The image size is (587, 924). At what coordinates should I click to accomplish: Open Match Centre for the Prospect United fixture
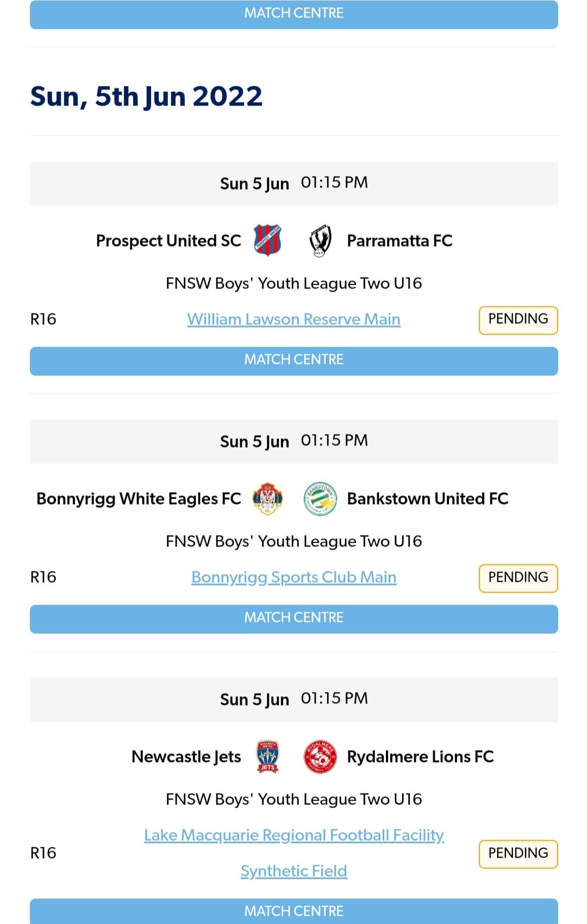(293, 360)
